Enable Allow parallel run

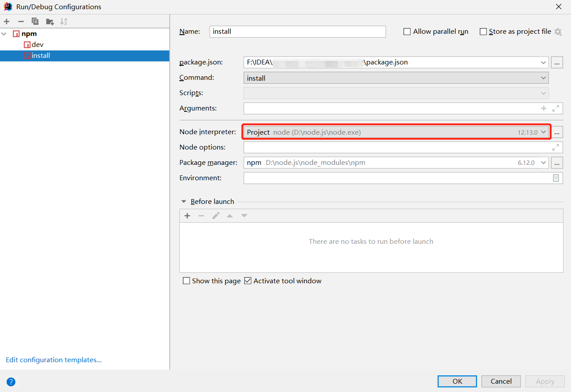tap(407, 31)
